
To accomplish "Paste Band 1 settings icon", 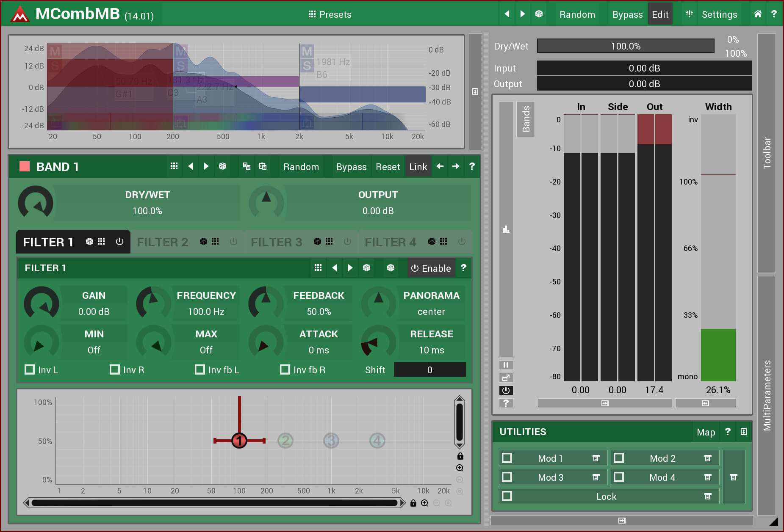I will coord(263,166).
